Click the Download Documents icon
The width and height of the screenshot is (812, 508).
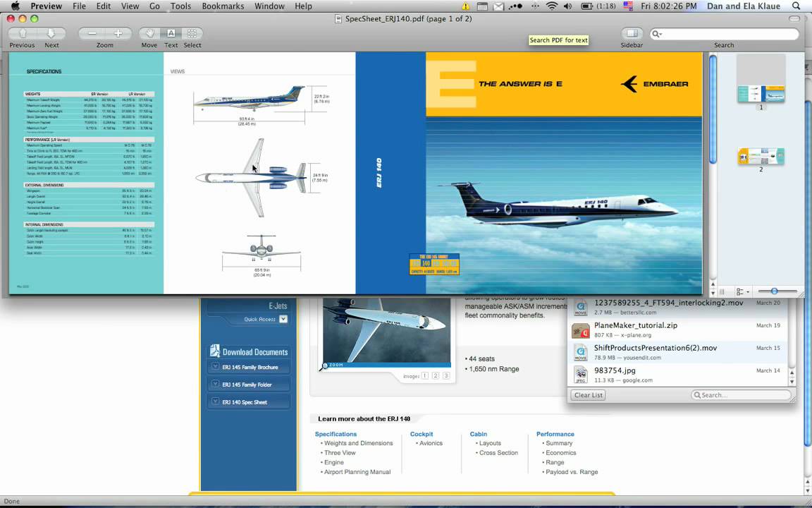(x=214, y=351)
